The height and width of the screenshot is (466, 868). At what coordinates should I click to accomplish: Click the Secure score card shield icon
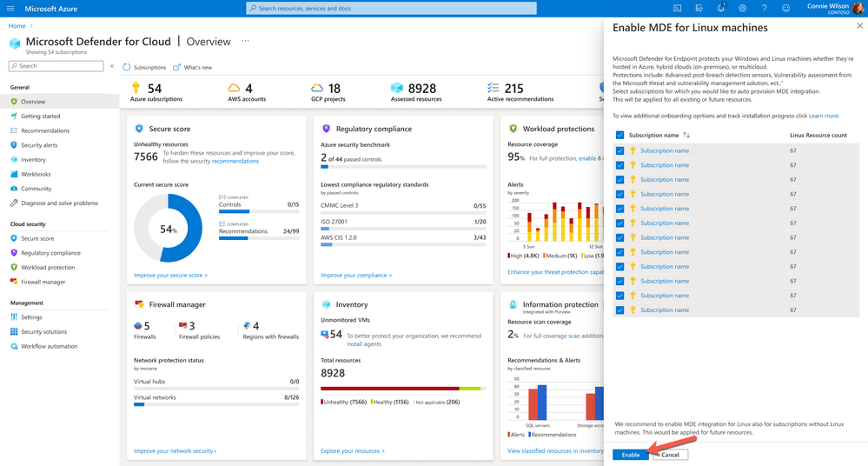click(x=139, y=129)
